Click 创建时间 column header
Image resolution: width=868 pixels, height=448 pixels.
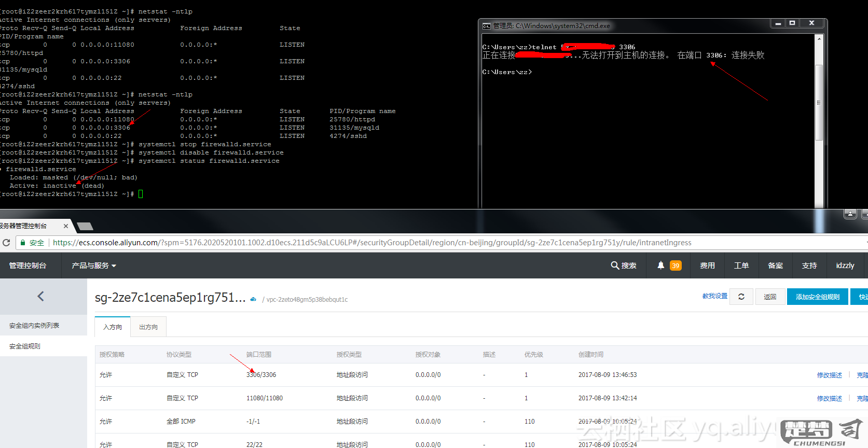click(591, 355)
